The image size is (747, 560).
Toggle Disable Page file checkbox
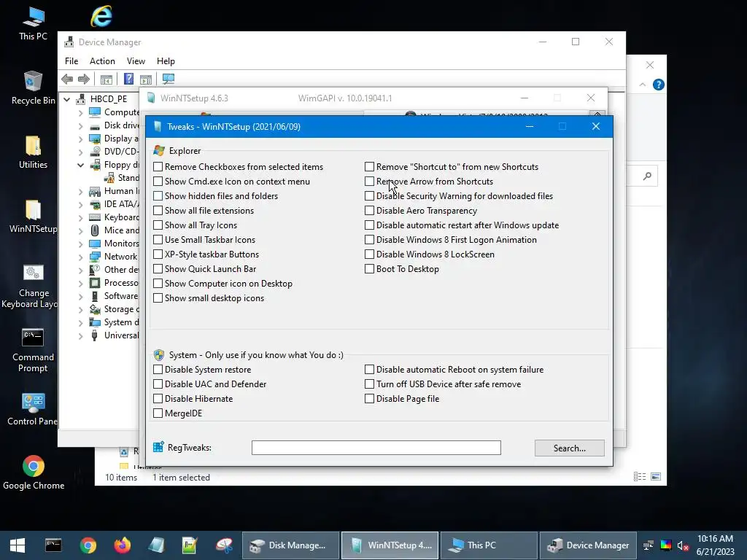point(369,399)
